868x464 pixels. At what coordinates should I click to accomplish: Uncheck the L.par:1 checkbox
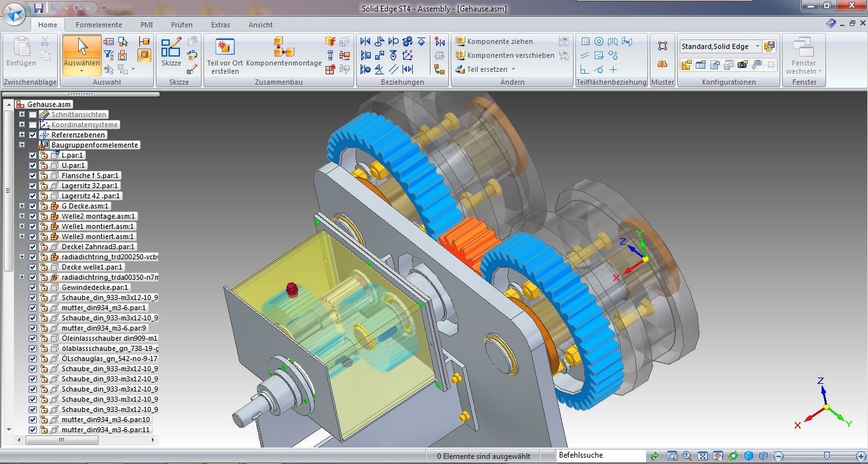33,155
